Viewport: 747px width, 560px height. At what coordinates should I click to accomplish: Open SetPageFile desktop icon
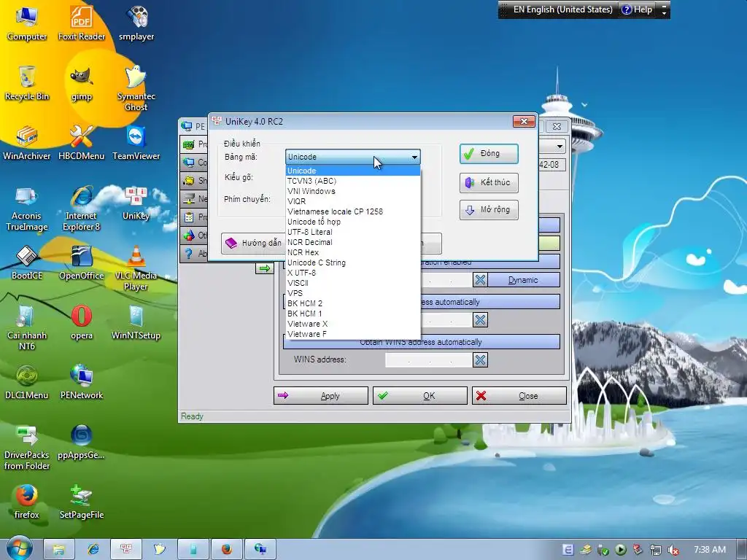[x=82, y=502]
